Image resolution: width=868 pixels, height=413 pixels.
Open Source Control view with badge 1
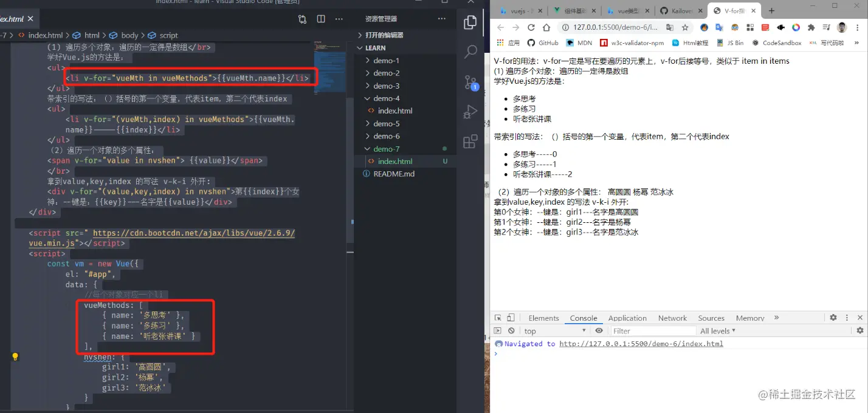point(470,82)
